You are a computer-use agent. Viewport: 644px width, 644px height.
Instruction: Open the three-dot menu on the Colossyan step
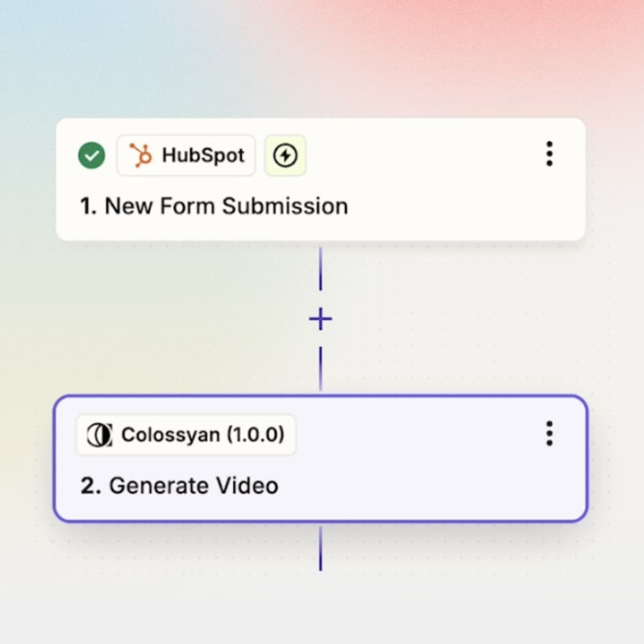coord(549,433)
